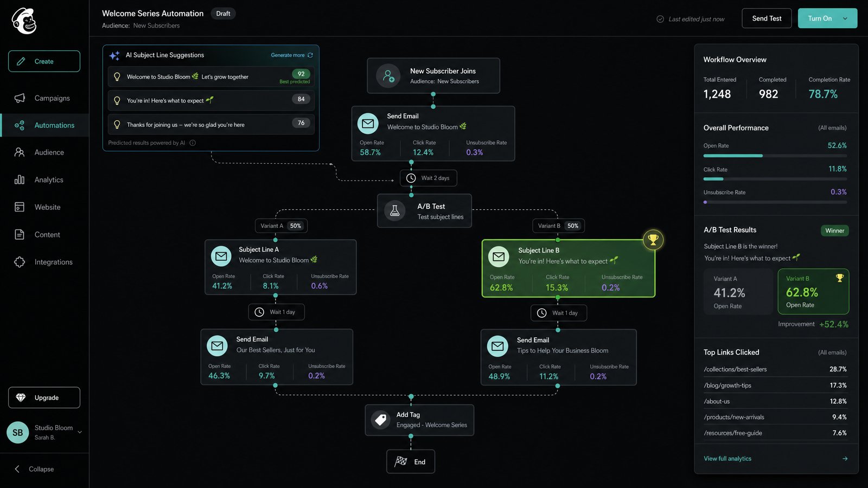Viewport: 868px width, 488px height.
Task: Expand the Studio Bloom account menu chevron
Action: (80, 432)
